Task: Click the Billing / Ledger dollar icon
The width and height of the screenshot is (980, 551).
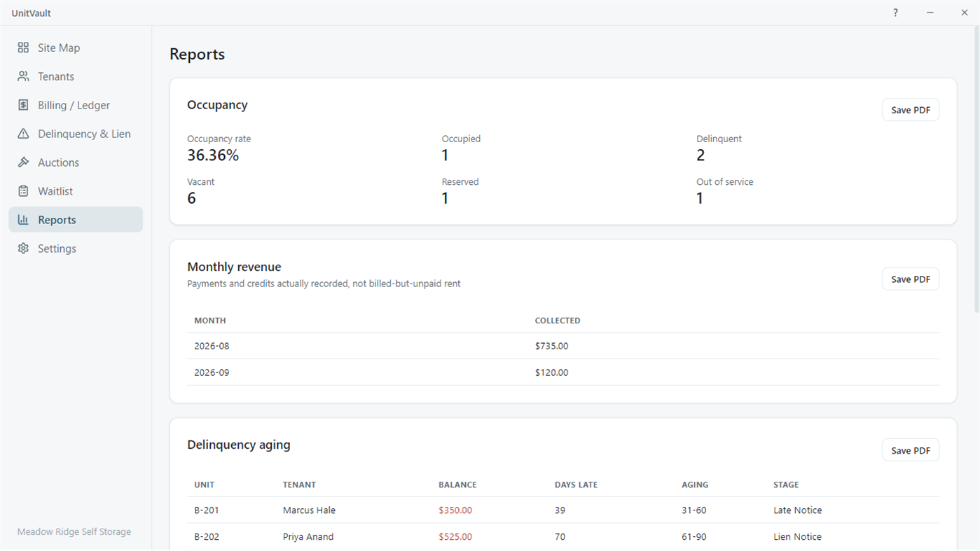Action: coord(23,105)
